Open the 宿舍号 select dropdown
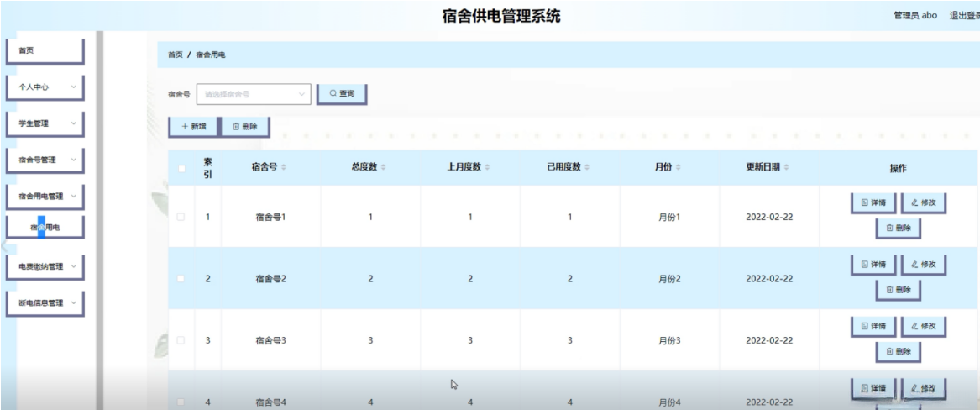980x415 pixels. [254, 94]
